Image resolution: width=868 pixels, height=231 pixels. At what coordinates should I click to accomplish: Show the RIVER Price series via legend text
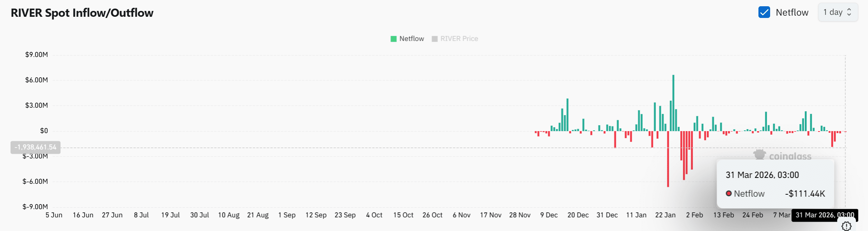point(459,39)
